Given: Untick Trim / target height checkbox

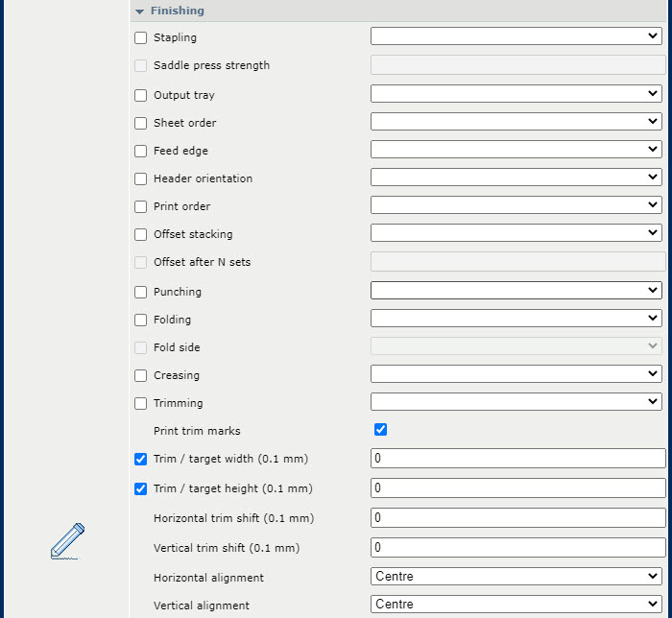Looking at the screenshot, I should (141, 488).
